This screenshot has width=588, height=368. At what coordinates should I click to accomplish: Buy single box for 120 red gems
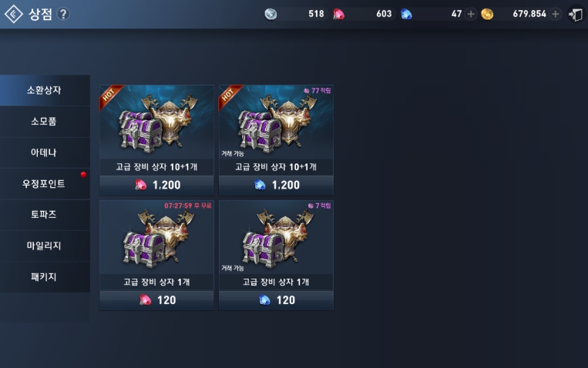156,300
